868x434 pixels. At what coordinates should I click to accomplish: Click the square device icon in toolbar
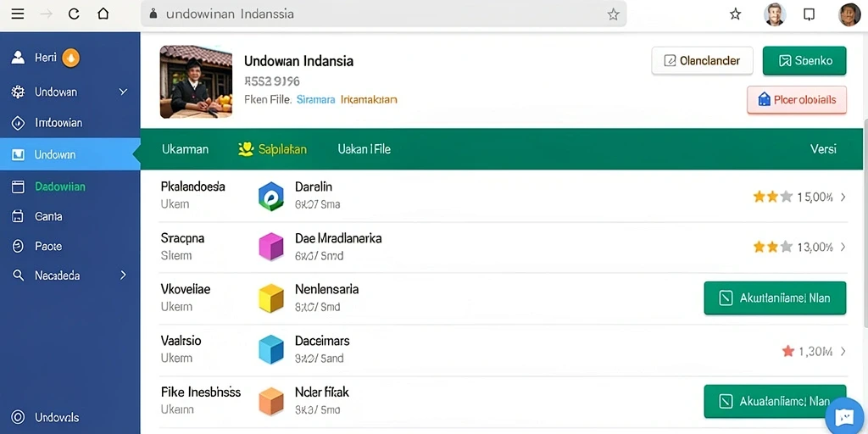click(810, 14)
